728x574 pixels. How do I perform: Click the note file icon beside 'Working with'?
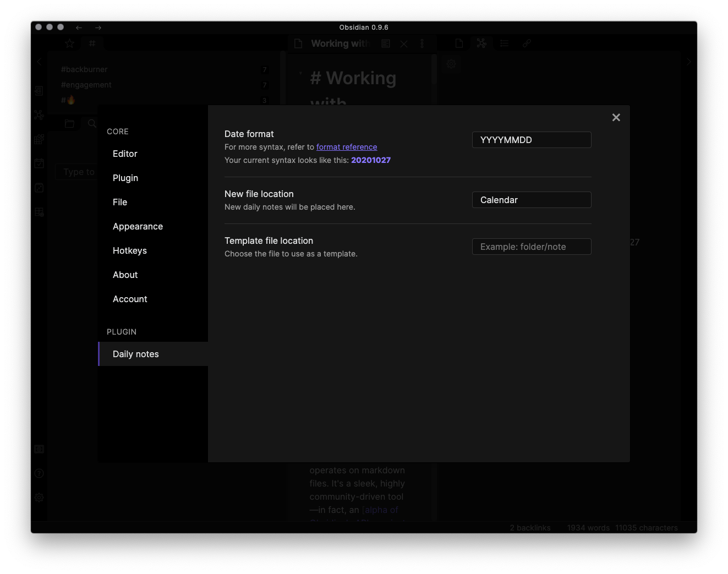click(x=298, y=43)
